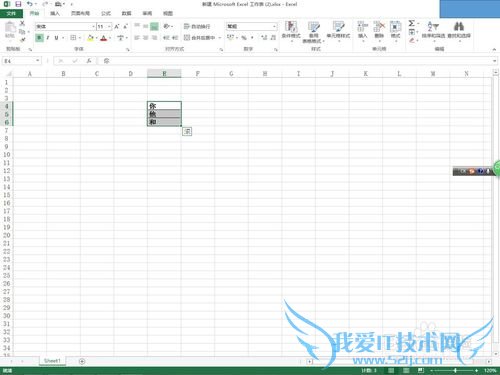Image resolution: width=500 pixels, height=375 pixels.
Task: Toggle Italic formatting
Action: (x=48, y=38)
